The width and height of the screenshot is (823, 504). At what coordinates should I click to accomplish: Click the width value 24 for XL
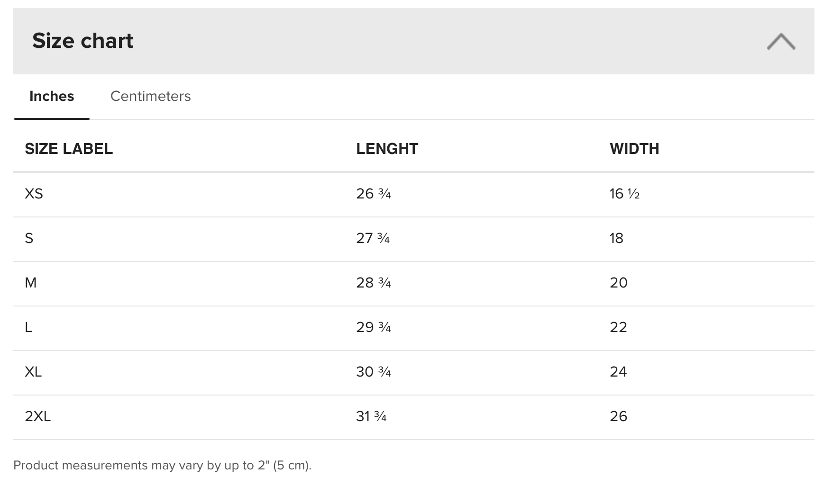618,372
